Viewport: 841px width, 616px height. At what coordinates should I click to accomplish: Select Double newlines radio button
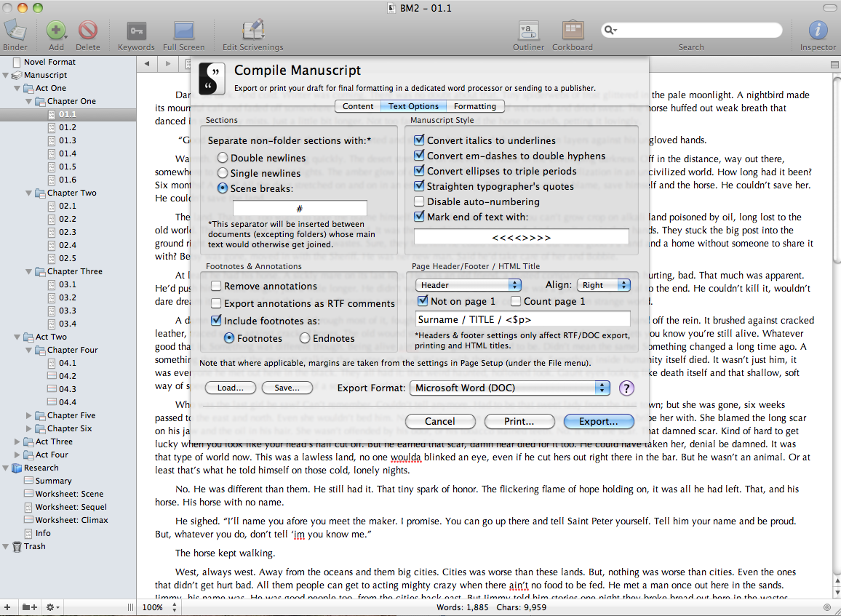223,158
